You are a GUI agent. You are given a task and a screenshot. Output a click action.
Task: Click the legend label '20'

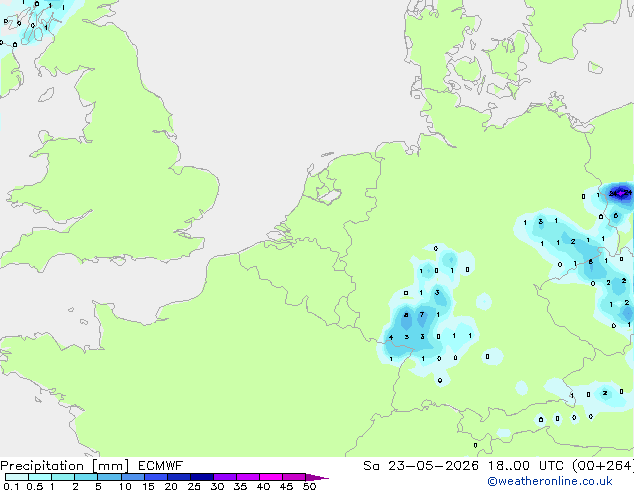171,486
